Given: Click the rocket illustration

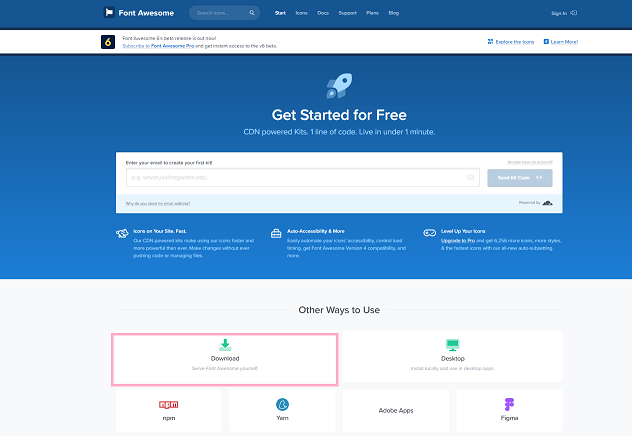Looking at the screenshot, I should coord(339,85).
